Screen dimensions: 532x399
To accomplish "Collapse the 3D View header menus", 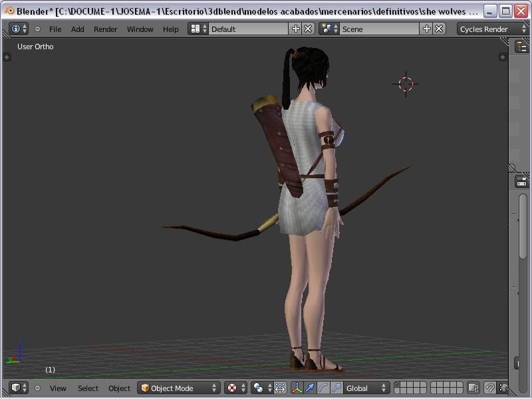I will pyautogui.click(x=38, y=388).
